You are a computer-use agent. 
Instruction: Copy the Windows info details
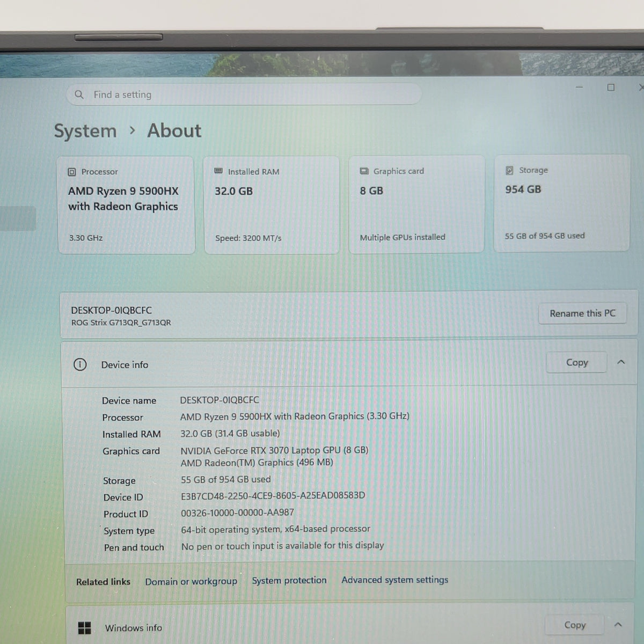click(575, 625)
